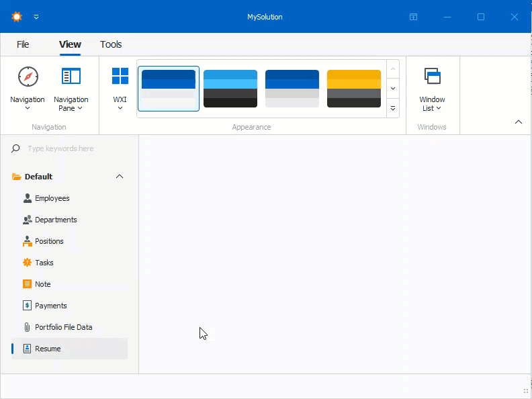The height and width of the screenshot is (399, 532).
Task: Click the search magnifier icon
Action: [15, 148]
